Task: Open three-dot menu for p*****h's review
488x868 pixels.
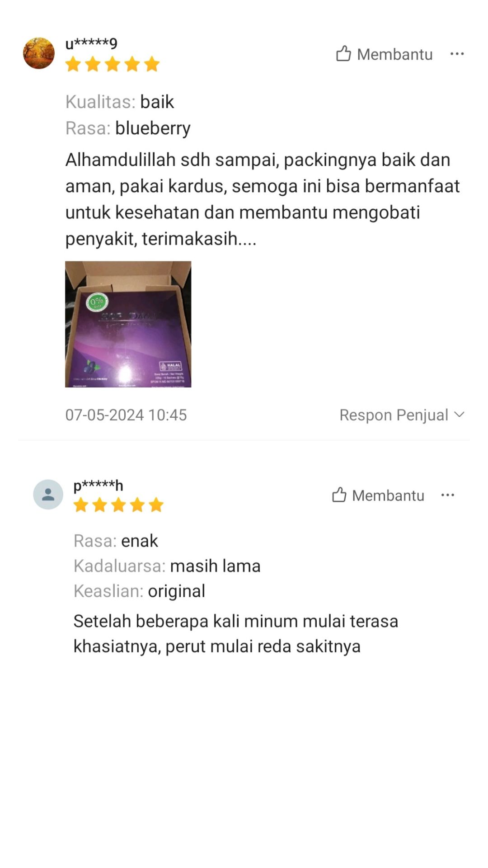Action: (x=447, y=495)
